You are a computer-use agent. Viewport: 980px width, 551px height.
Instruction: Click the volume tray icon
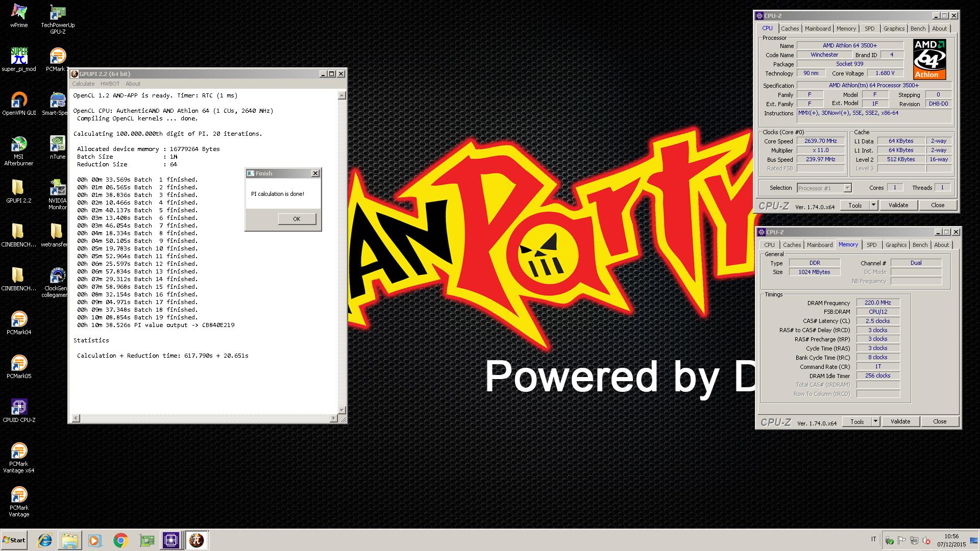coord(926,541)
